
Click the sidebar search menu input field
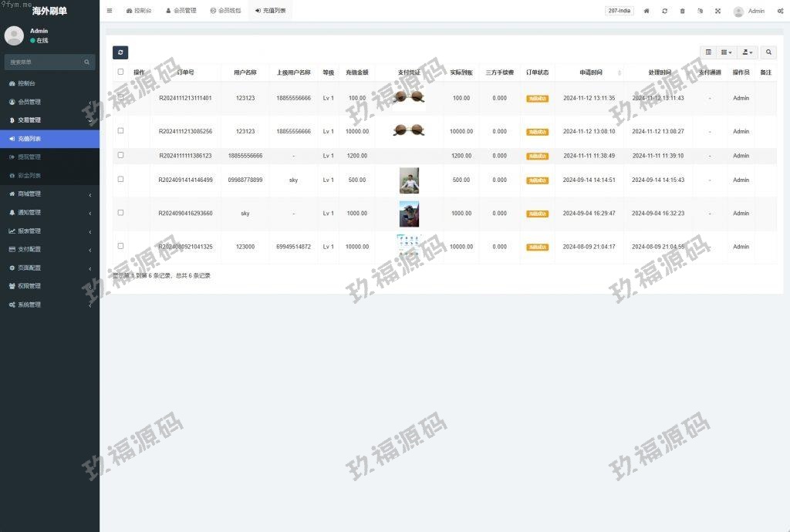point(45,62)
